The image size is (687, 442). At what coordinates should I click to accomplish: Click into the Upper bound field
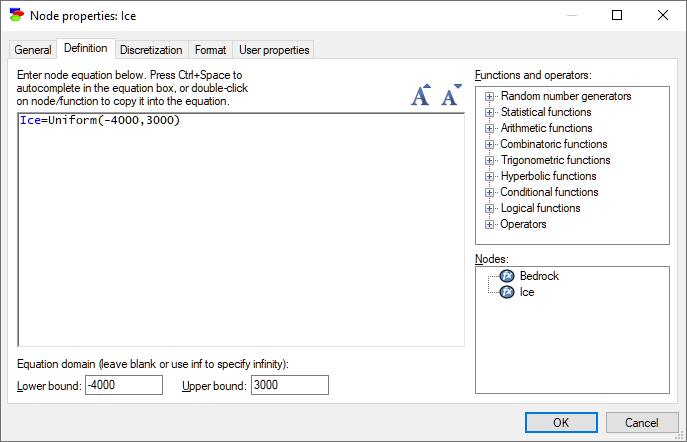[290, 385]
